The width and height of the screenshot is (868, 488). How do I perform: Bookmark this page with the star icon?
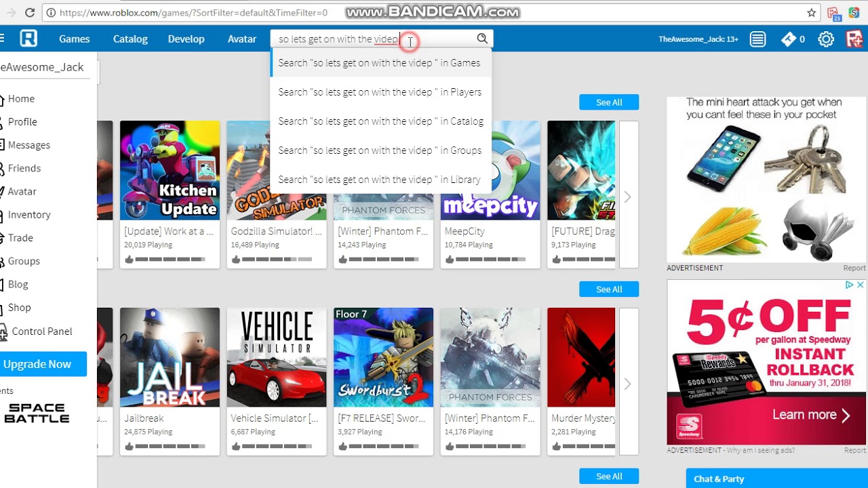tap(811, 12)
